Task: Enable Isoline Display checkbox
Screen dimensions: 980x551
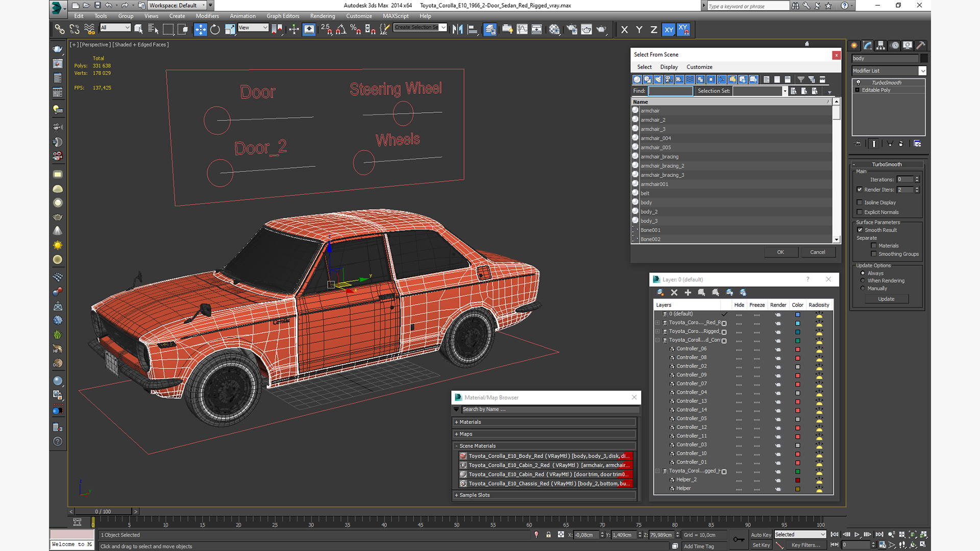Action: [860, 203]
